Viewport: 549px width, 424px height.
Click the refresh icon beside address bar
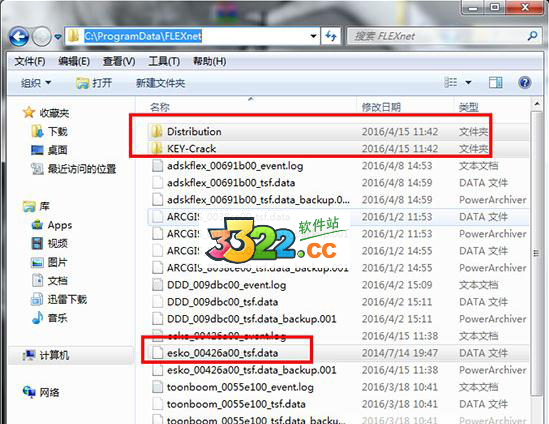coord(331,36)
